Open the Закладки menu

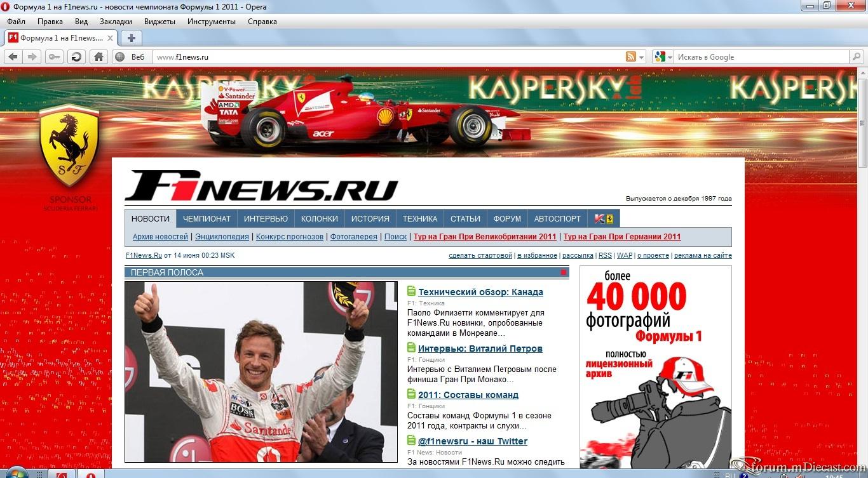[x=116, y=22]
